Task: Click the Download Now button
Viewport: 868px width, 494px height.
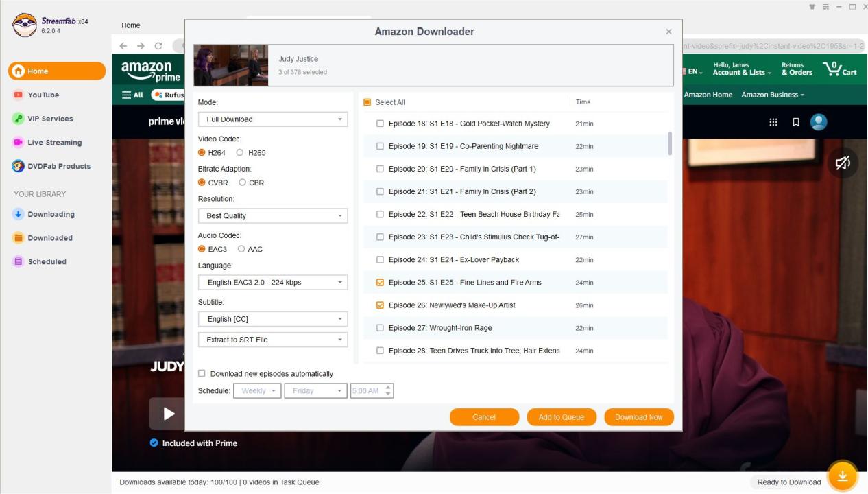Action: [x=639, y=417]
